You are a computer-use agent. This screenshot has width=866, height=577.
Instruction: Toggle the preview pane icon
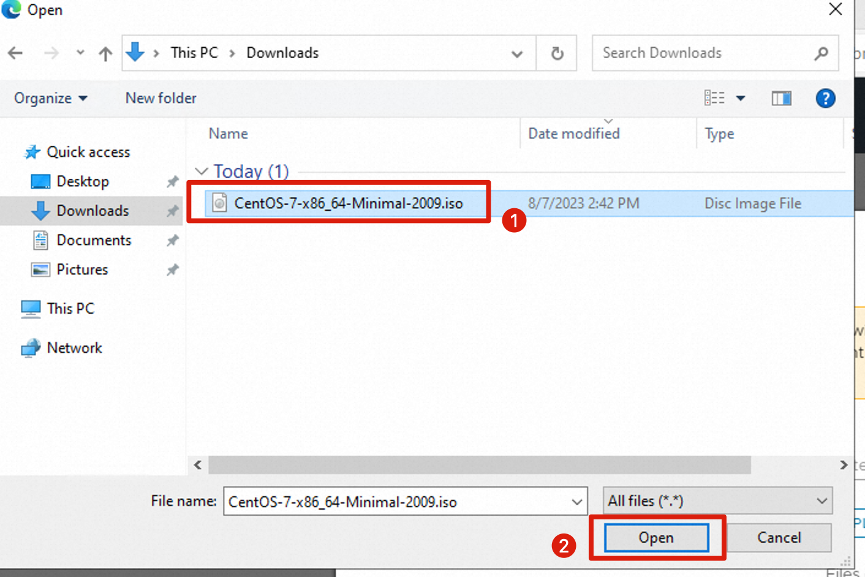click(781, 98)
